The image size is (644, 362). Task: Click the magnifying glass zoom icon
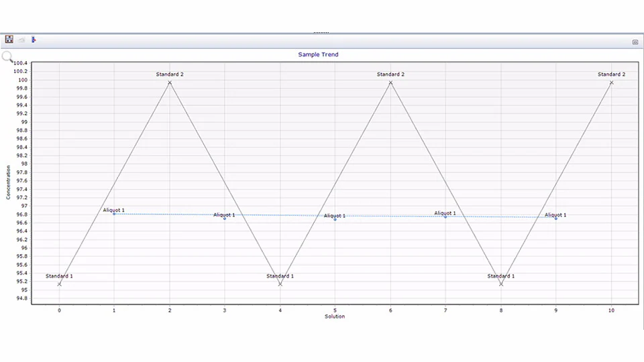tap(7, 57)
